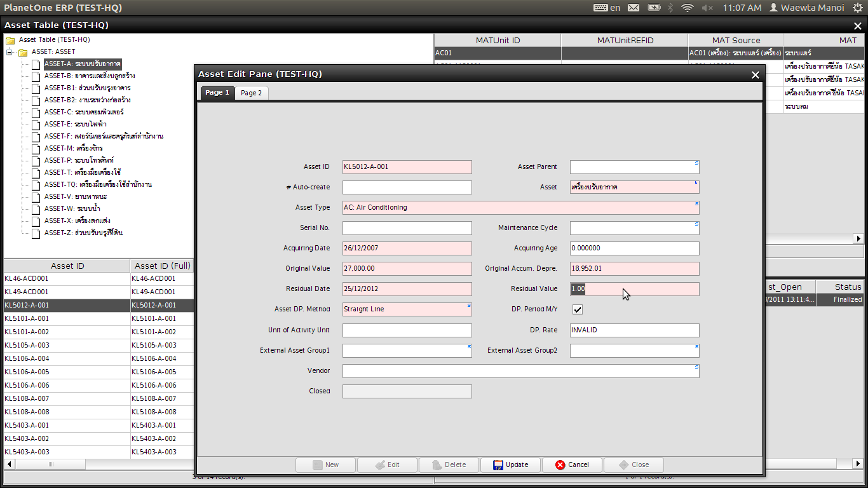The image size is (868, 488).
Task: Open the External Asset Group1 lookup
Action: (x=407, y=351)
